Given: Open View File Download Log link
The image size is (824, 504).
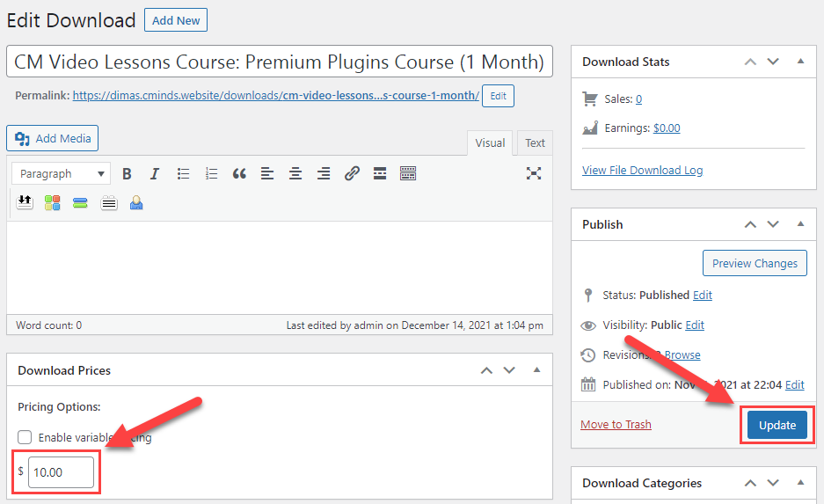Looking at the screenshot, I should 642,171.
